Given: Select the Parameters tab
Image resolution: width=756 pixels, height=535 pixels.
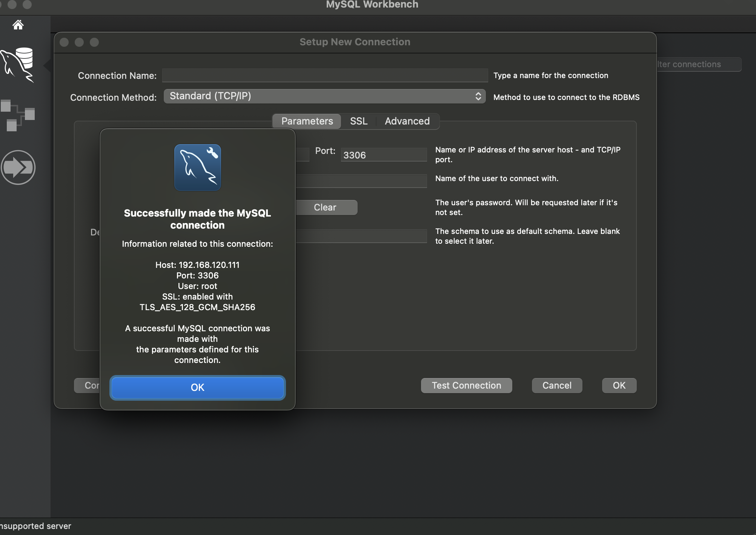Looking at the screenshot, I should [x=307, y=121].
